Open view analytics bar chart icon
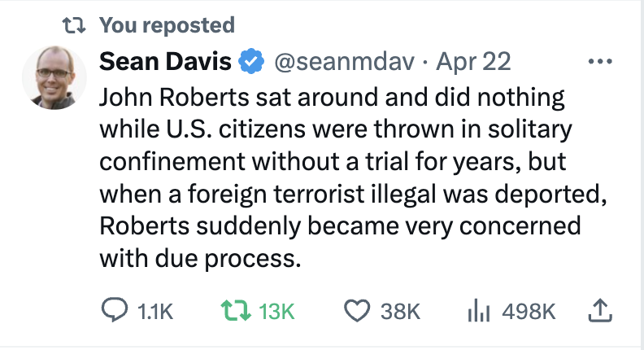The width and height of the screenshot is (644, 350). tap(478, 310)
